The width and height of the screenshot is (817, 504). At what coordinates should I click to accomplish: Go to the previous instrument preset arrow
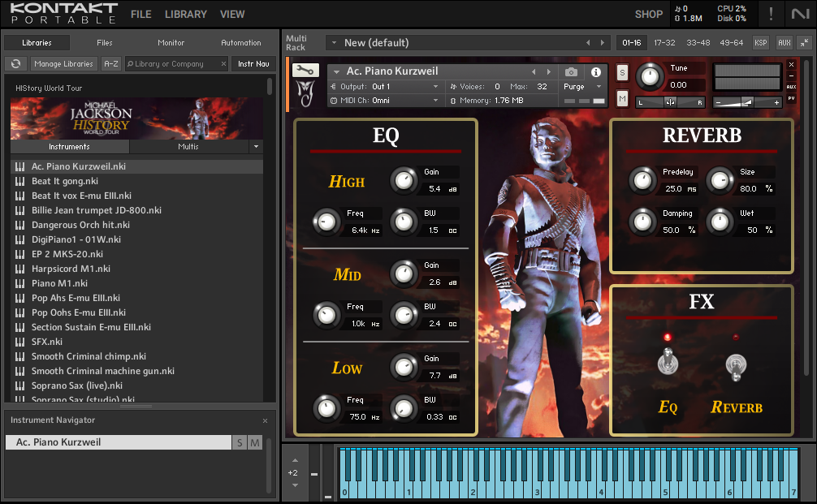point(534,71)
